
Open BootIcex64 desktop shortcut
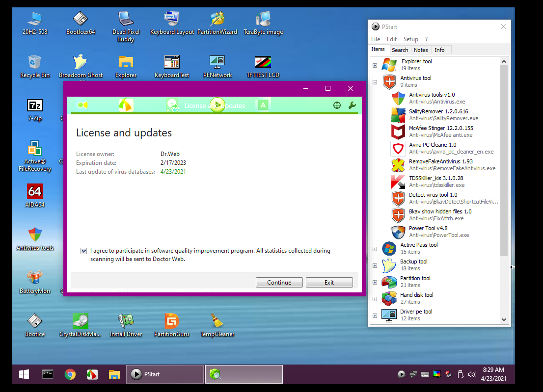[x=81, y=24]
